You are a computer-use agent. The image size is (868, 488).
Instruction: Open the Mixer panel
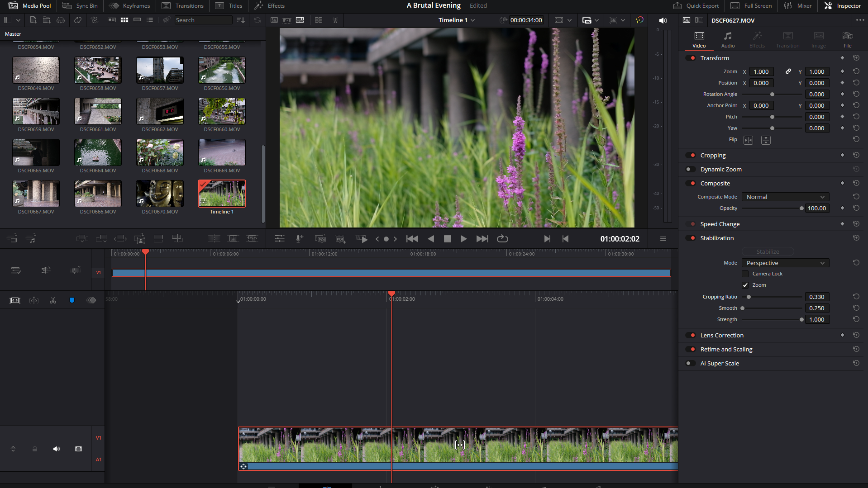pyautogui.click(x=797, y=6)
